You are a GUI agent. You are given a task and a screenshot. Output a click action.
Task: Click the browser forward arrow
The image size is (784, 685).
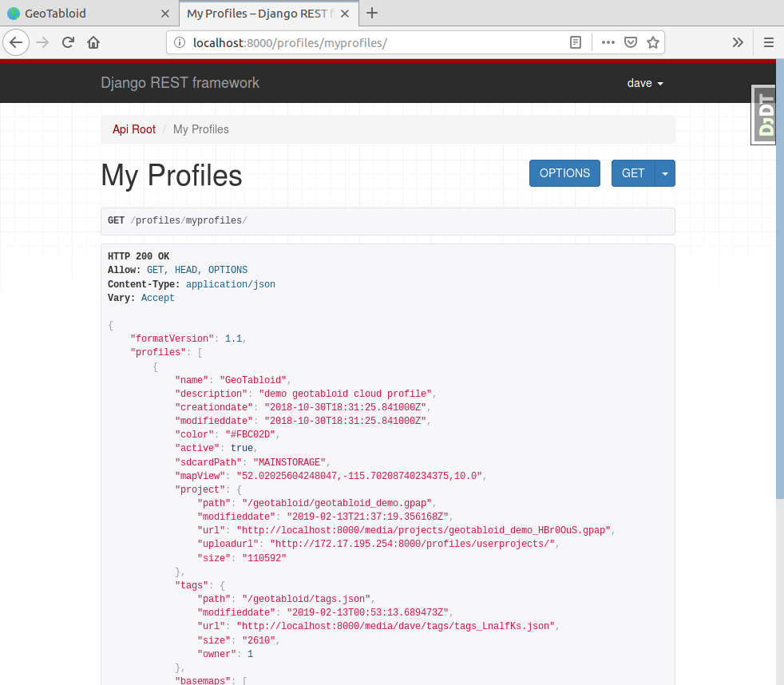coord(42,42)
